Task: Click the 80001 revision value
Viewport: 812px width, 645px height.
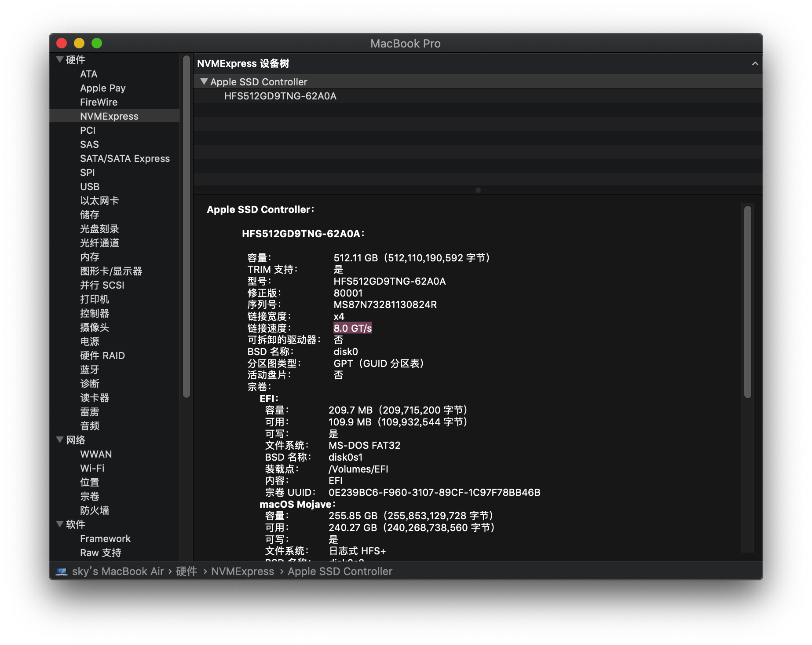Action: click(348, 293)
